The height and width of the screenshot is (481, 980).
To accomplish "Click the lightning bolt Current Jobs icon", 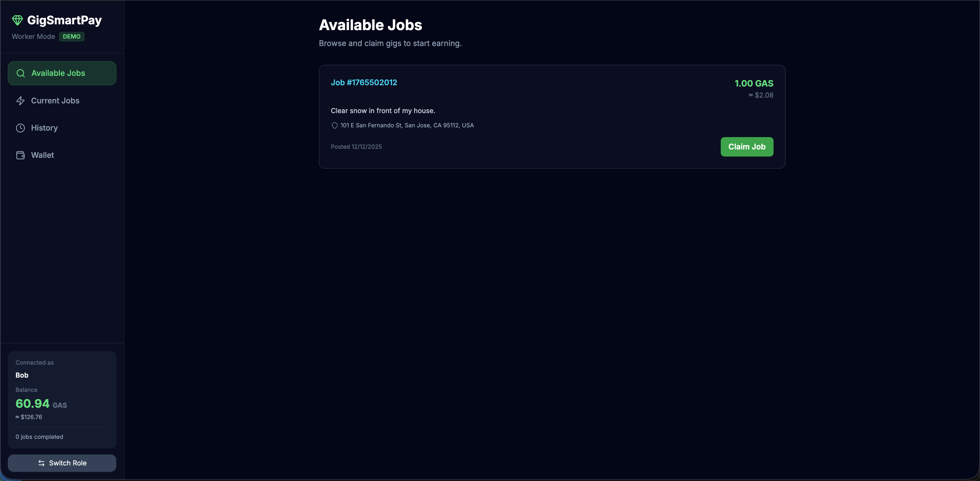I will (x=20, y=101).
